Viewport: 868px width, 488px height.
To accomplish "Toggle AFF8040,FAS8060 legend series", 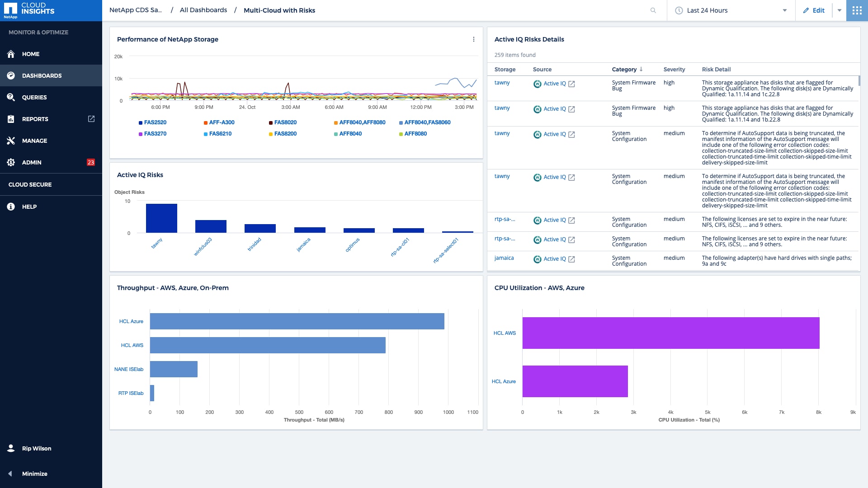I will click(425, 122).
